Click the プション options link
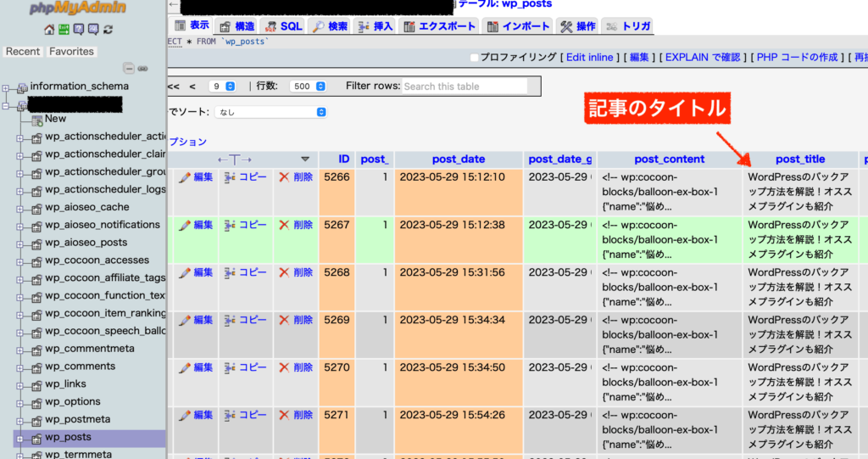This screenshot has width=868, height=459. click(187, 142)
